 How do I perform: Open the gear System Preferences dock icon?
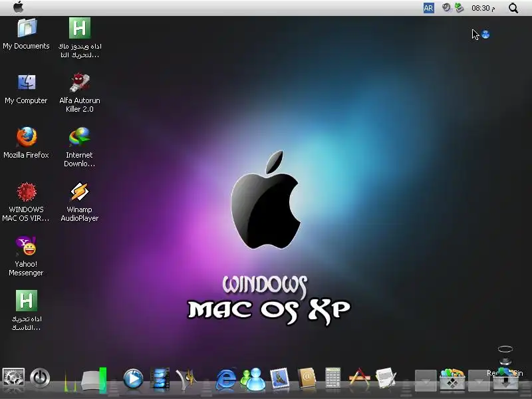point(13,378)
